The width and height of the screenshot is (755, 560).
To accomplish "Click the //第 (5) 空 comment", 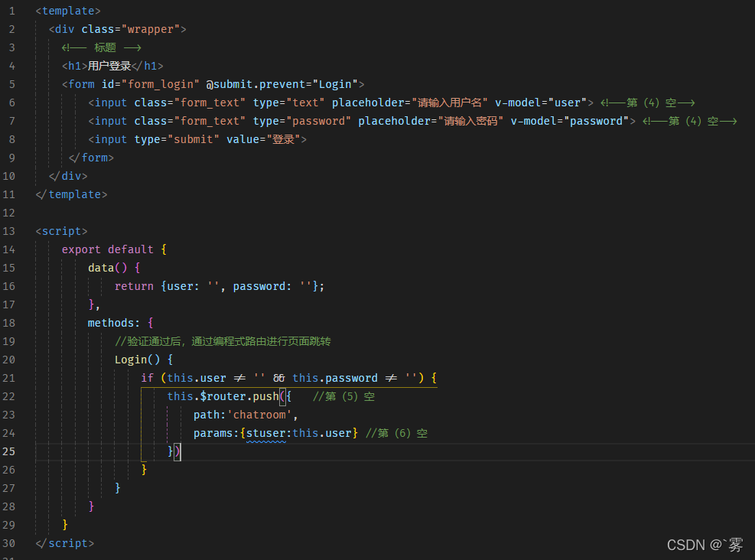I will [x=343, y=396].
